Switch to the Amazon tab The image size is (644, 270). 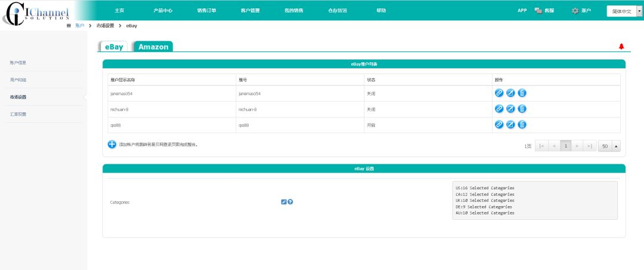[x=153, y=47]
